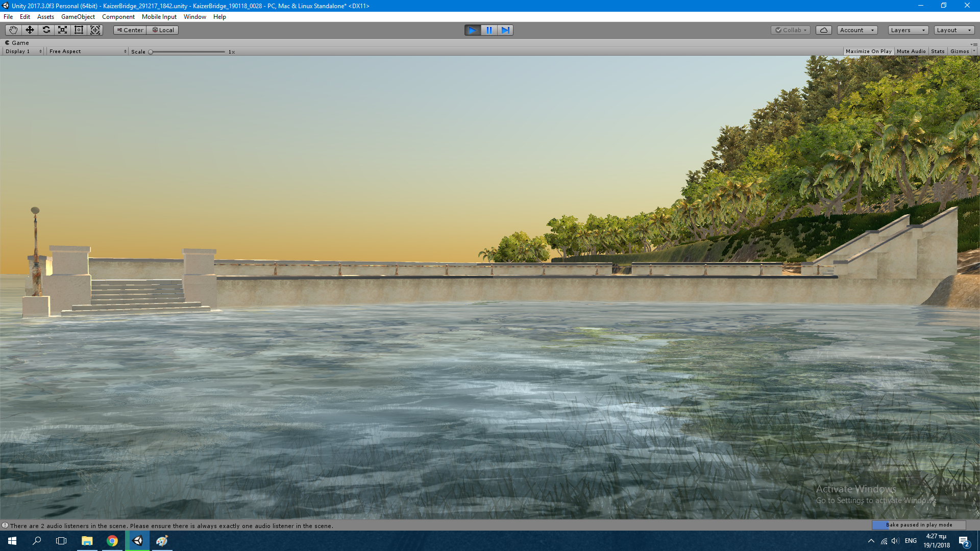Open the GameObject menu
980x551 pixels.
(x=78, y=17)
